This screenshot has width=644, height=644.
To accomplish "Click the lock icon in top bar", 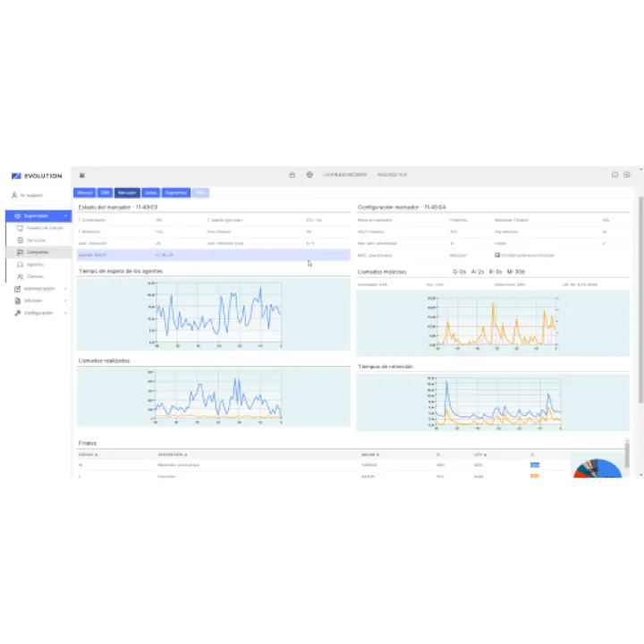I will click(292, 175).
